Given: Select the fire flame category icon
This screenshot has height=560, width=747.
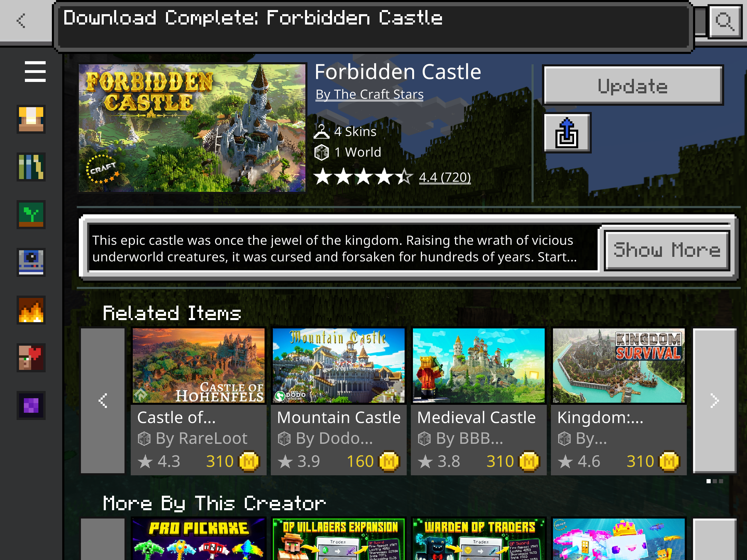Looking at the screenshot, I should (31, 310).
